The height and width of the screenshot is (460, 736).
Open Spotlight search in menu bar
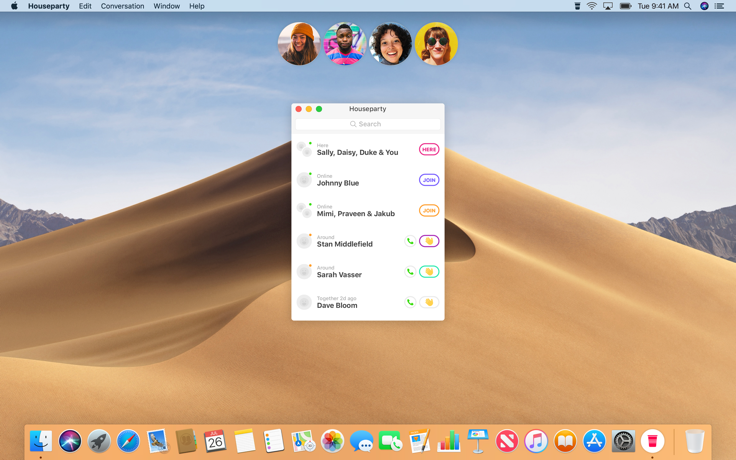(688, 6)
